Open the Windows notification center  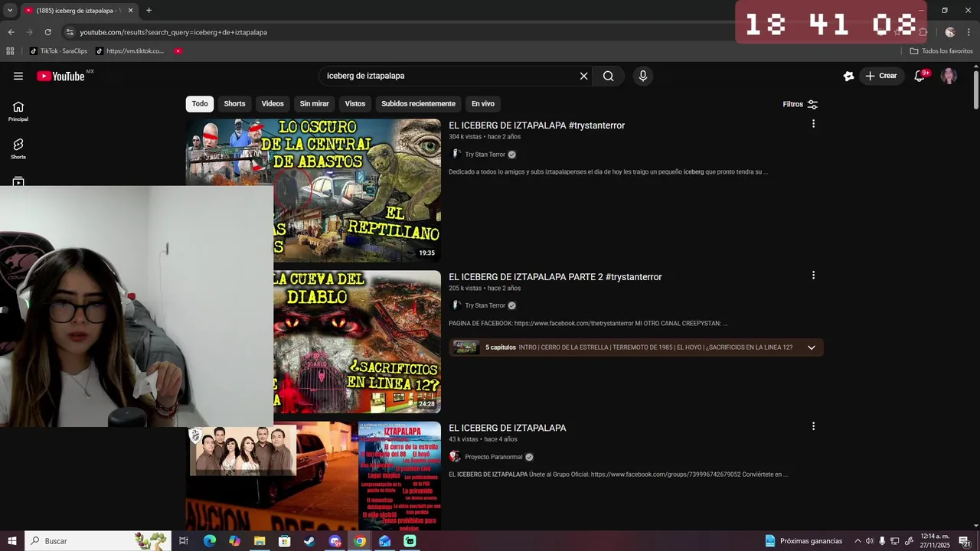tap(965, 541)
